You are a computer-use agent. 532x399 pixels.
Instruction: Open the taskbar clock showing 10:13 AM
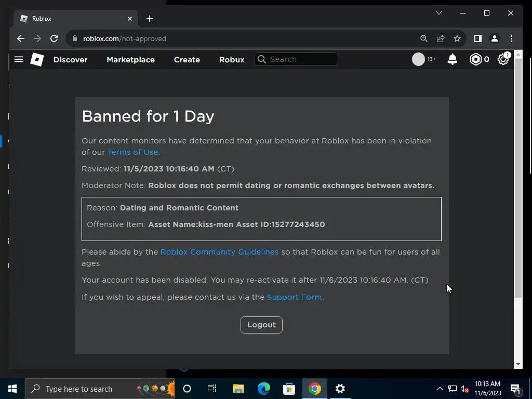(487, 389)
